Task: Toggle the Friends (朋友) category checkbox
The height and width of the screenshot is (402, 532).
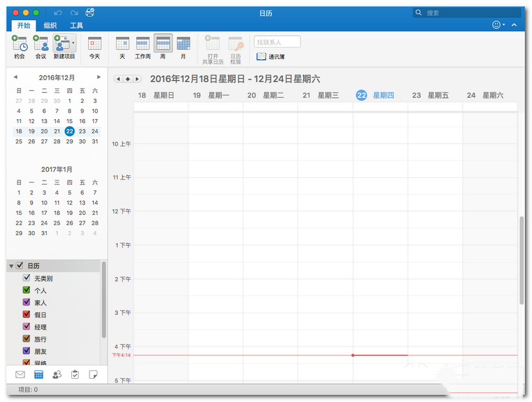Action: 27,351
